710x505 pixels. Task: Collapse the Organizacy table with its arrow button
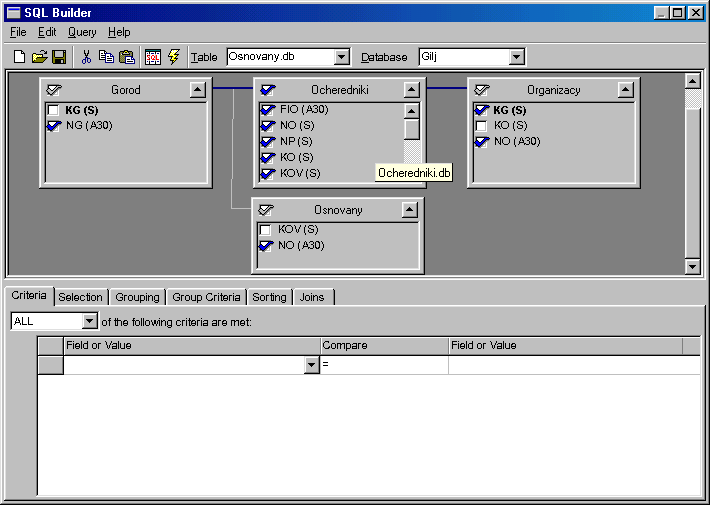pos(625,90)
